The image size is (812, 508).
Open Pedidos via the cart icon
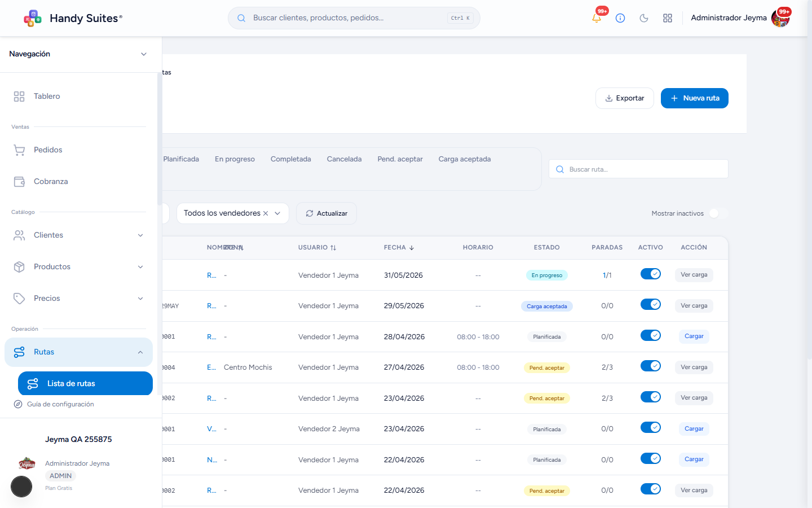(x=19, y=150)
